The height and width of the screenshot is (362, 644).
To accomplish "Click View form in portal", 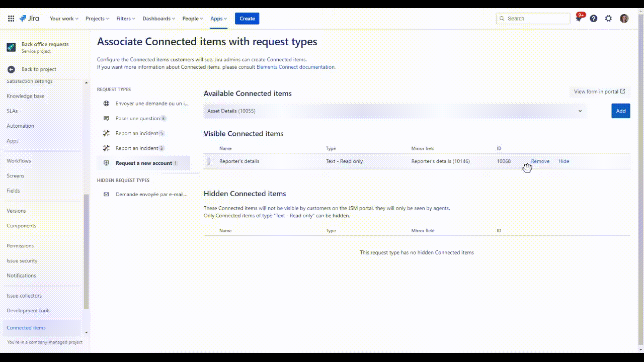I will tap(599, 92).
